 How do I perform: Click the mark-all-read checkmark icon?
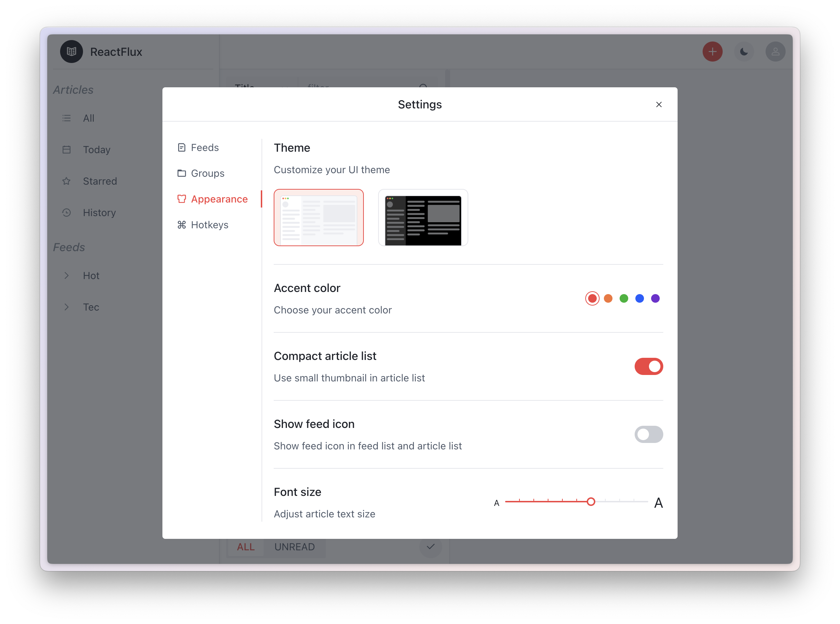(x=430, y=546)
